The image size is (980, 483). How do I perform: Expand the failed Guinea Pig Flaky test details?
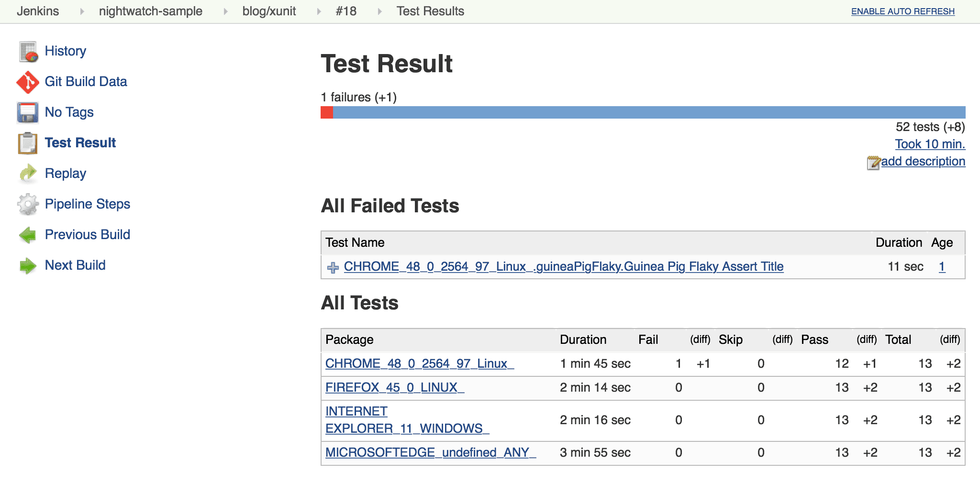click(332, 267)
